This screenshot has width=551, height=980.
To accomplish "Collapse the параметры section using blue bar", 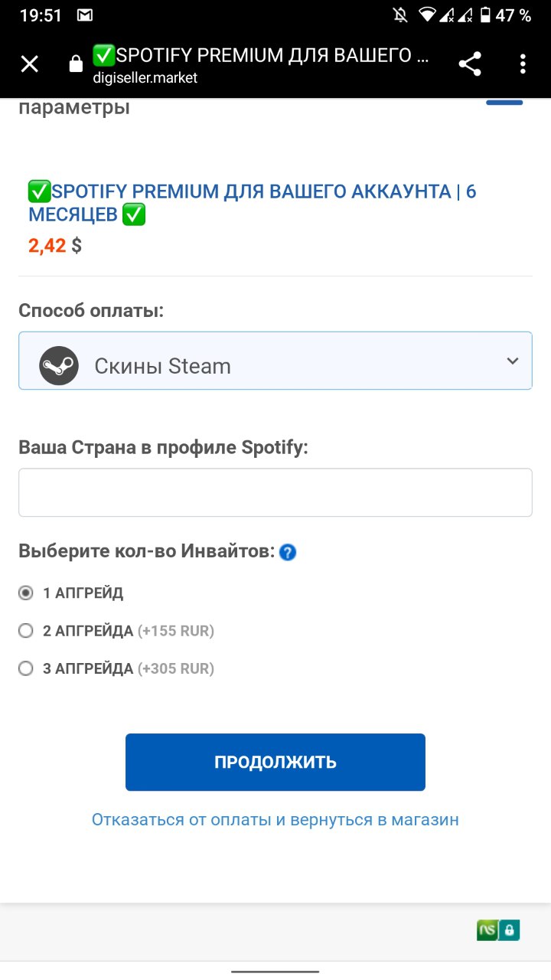I will pos(504,103).
